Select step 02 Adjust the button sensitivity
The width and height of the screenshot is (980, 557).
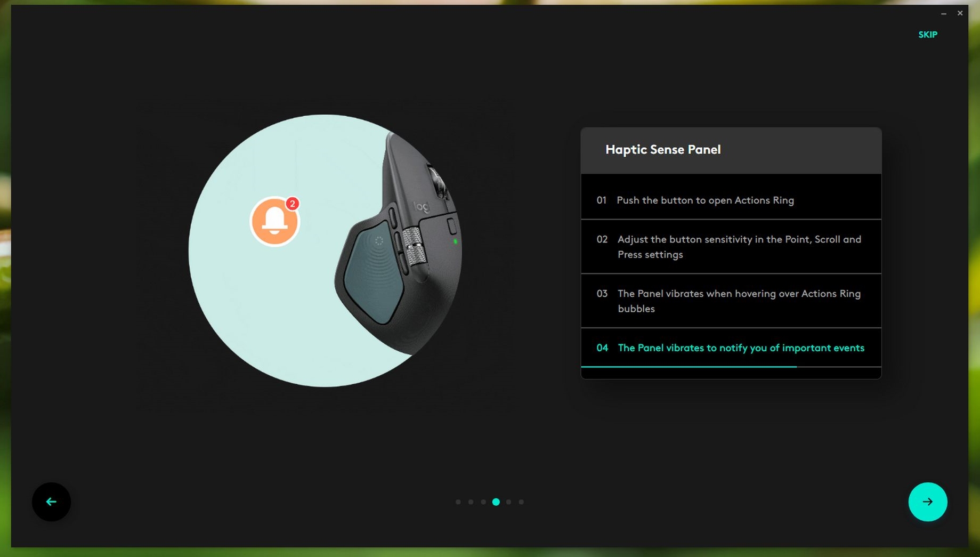point(730,247)
